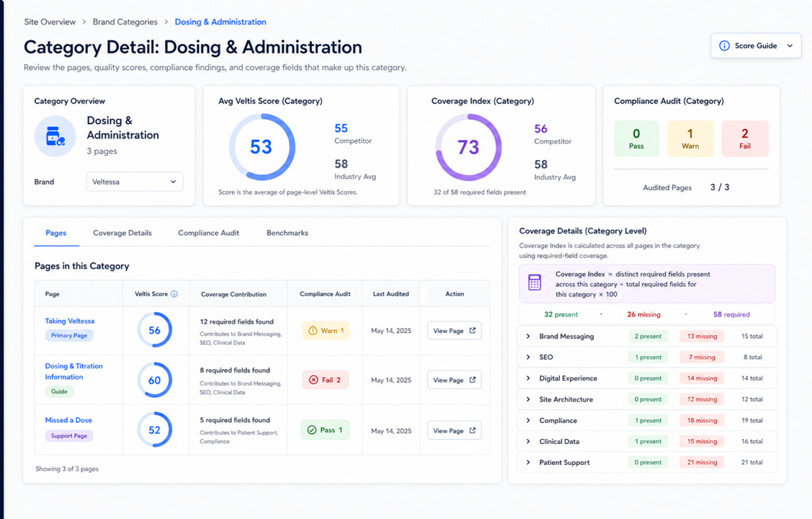
Task: Click the breadcrumb chevron after Site Overview
Action: [x=84, y=22]
